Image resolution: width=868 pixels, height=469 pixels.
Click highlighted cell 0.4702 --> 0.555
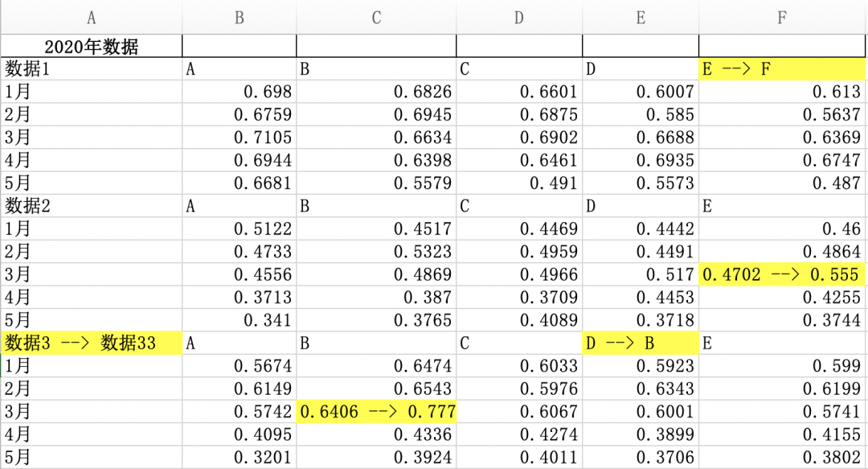point(782,274)
